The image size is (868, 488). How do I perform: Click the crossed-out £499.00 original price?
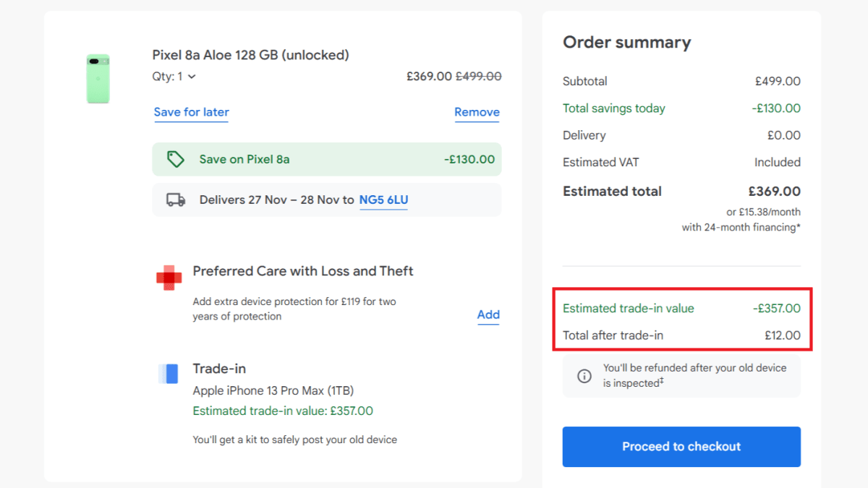point(477,76)
